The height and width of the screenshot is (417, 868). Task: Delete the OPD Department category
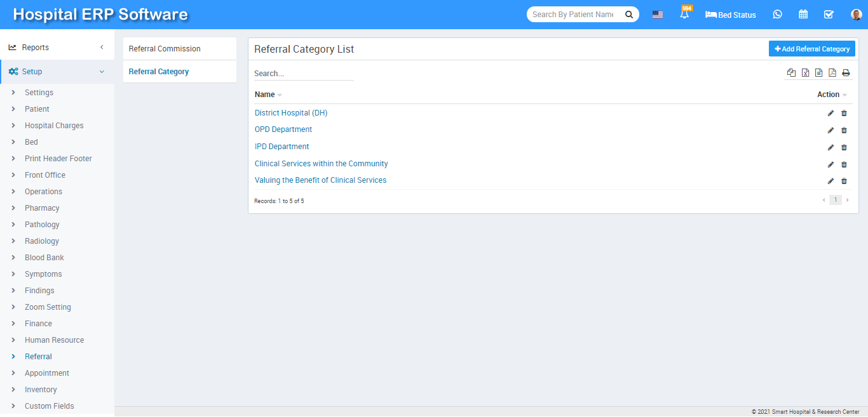point(844,130)
